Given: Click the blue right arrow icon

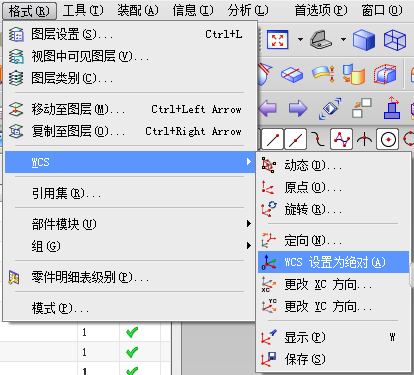Looking at the screenshot, I should click(298, 108).
